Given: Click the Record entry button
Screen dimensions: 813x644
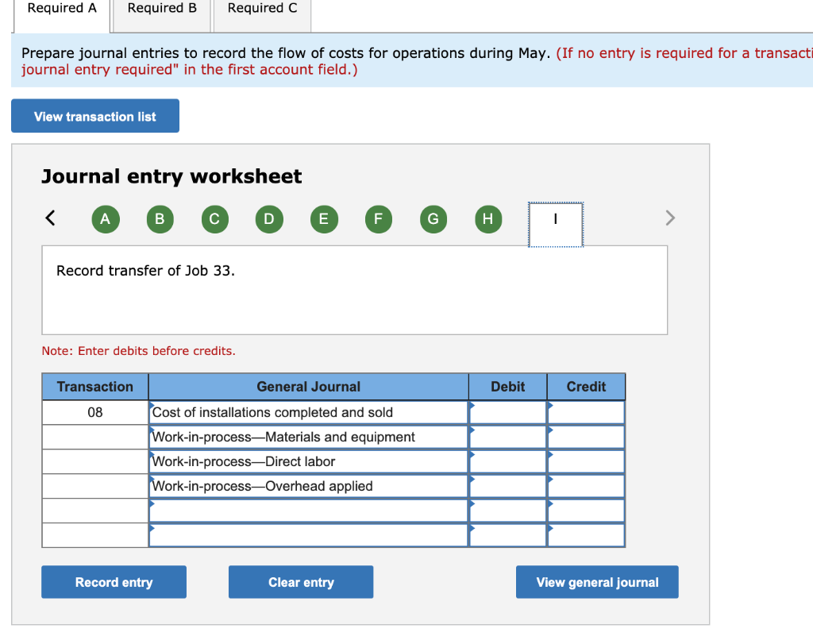Looking at the screenshot, I should 114,581.
